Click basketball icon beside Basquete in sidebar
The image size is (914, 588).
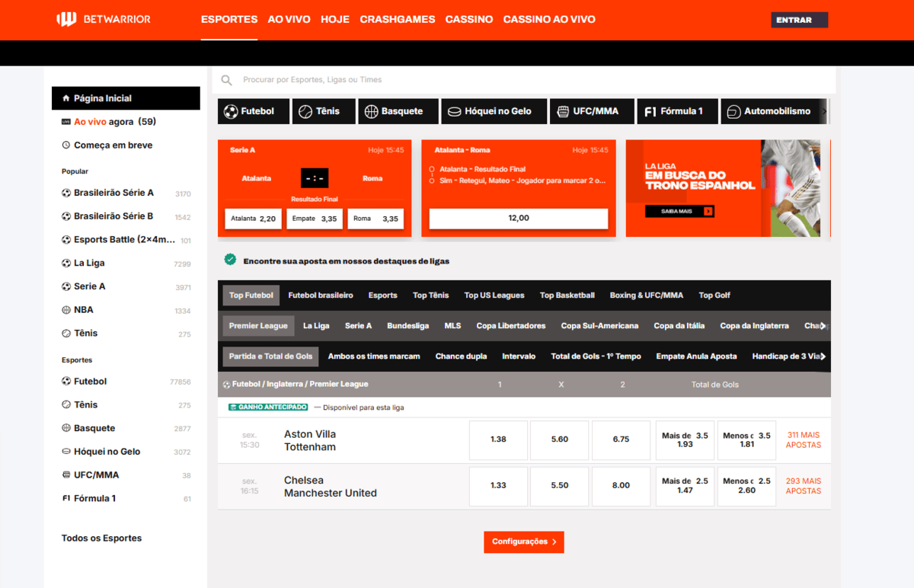tap(66, 429)
